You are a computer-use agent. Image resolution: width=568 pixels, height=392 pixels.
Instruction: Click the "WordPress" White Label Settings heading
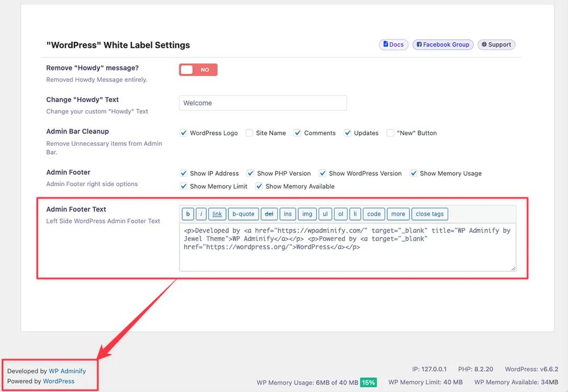(118, 45)
